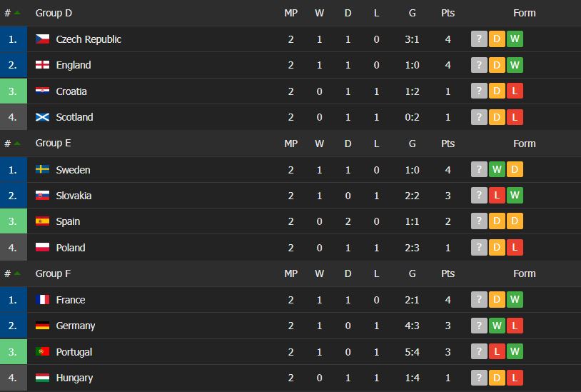Image resolution: width=581 pixels, height=392 pixels.
Task: Click the Scotland flag icon
Action: 42,117
